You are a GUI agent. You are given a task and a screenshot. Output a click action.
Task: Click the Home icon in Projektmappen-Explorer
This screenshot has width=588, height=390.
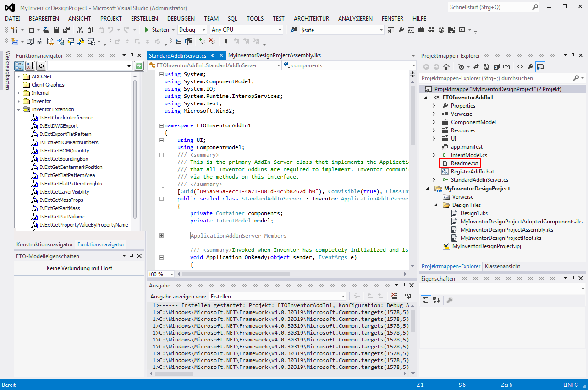(x=446, y=67)
